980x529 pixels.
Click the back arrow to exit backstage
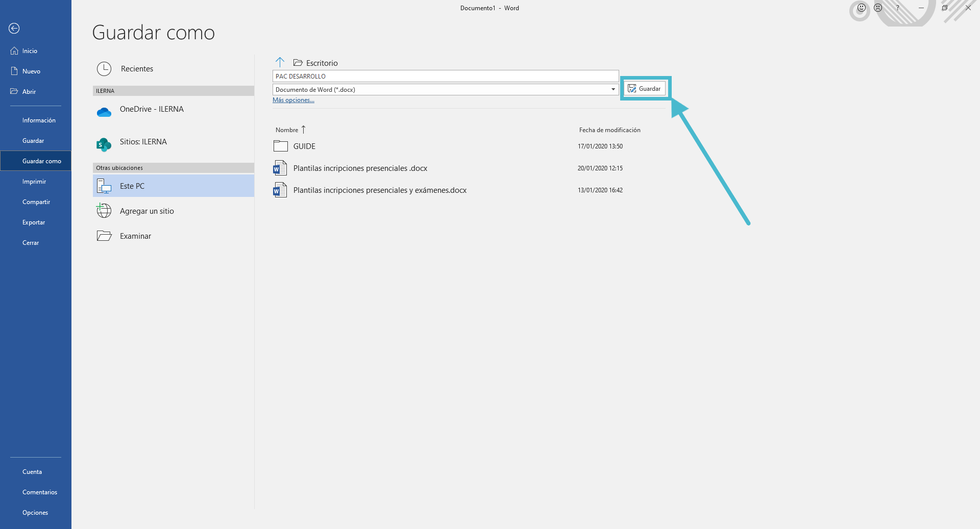(14, 29)
